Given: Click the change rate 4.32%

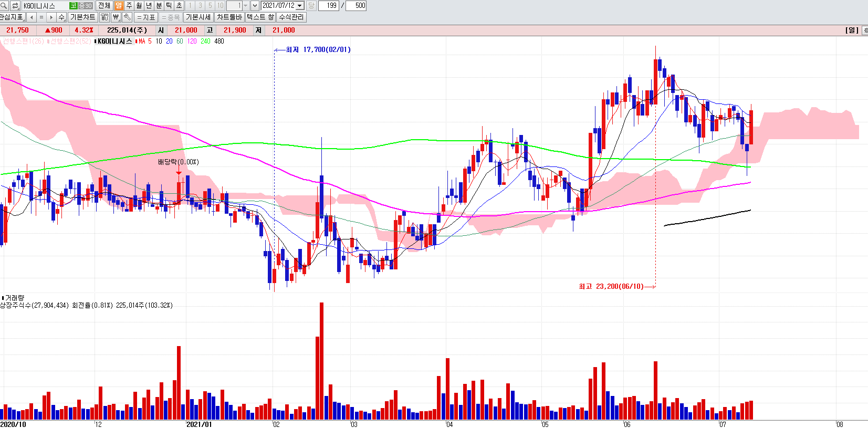Looking at the screenshot, I should pos(84,30).
